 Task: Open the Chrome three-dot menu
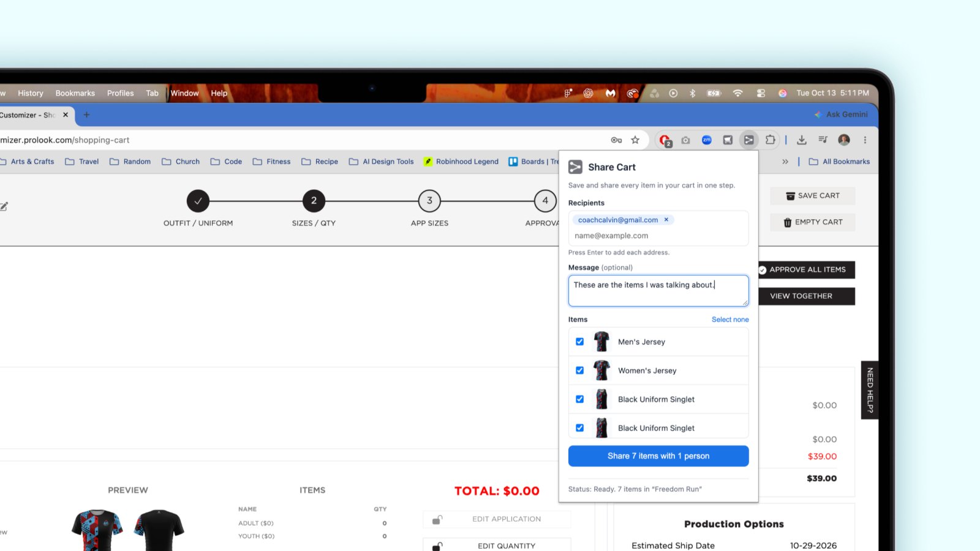coord(865,140)
